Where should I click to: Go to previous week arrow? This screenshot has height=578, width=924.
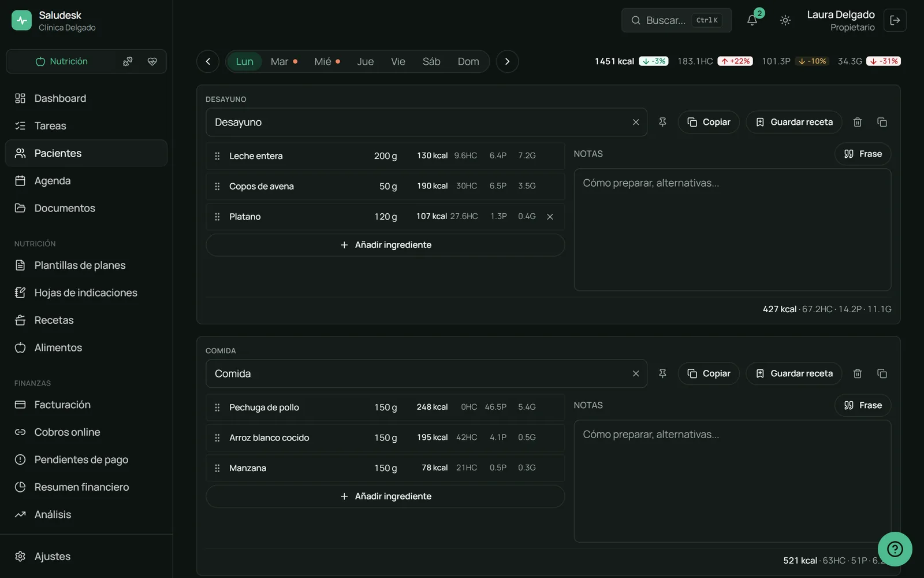click(208, 61)
